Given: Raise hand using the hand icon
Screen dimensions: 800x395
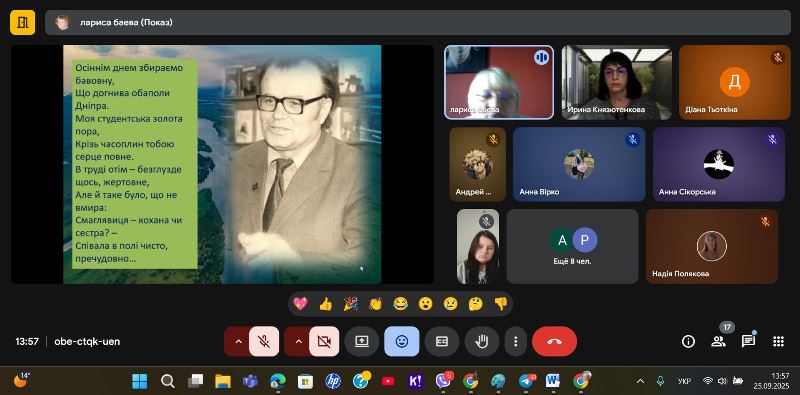Looking at the screenshot, I should [481, 341].
